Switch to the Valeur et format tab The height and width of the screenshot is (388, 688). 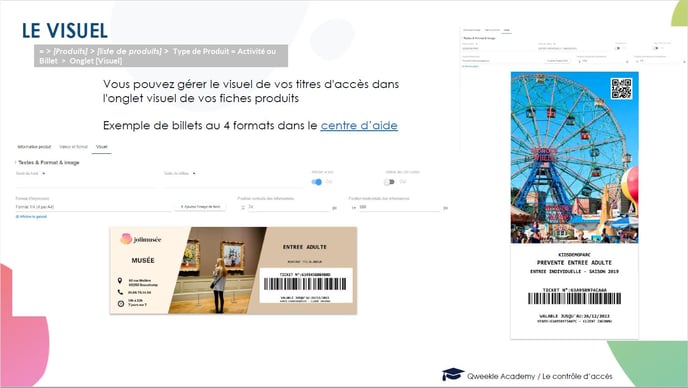click(74, 147)
